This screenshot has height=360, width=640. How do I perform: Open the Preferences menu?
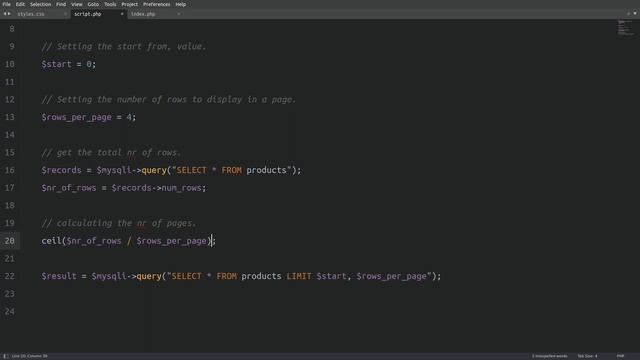(x=156, y=4)
